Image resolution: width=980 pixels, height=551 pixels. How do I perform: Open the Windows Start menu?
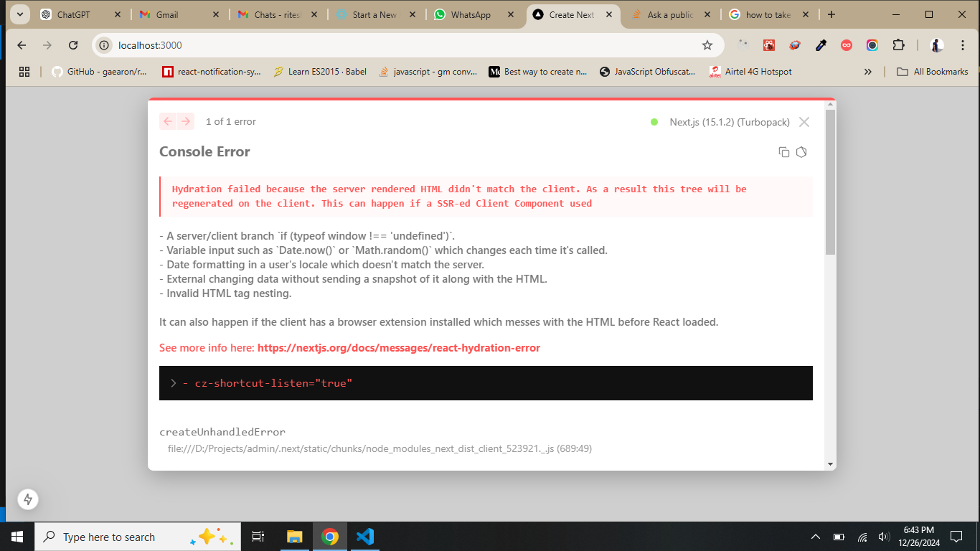pos(17,537)
